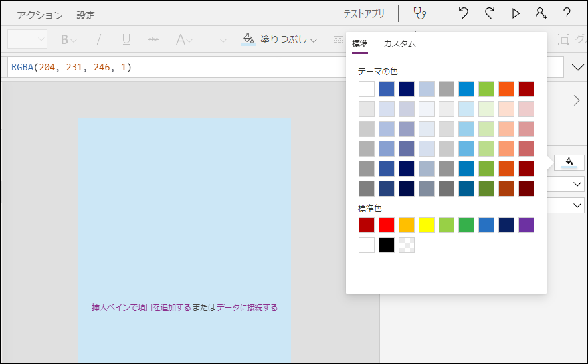Choose the transparent checkered swatch
Image resolution: width=588 pixels, height=364 pixels.
click(407, 245)
